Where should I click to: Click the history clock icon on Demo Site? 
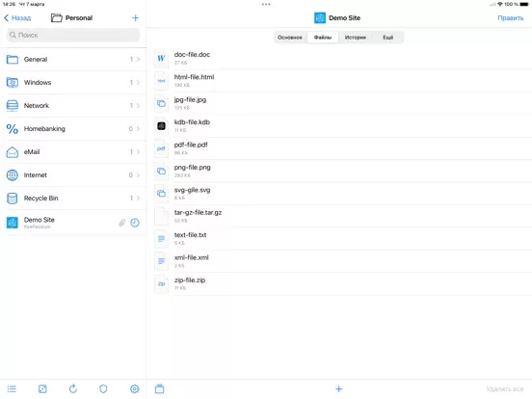pos(135,223)
